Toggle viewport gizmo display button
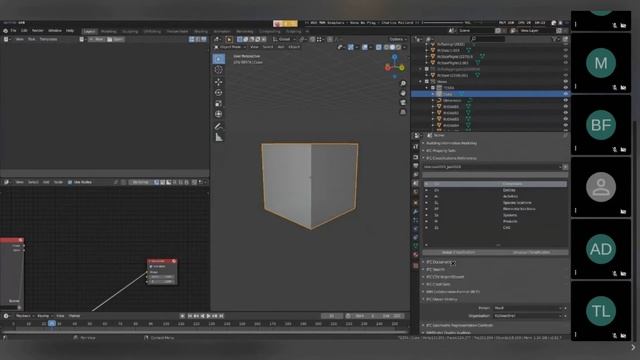The image size is (640, 360). 350,47
